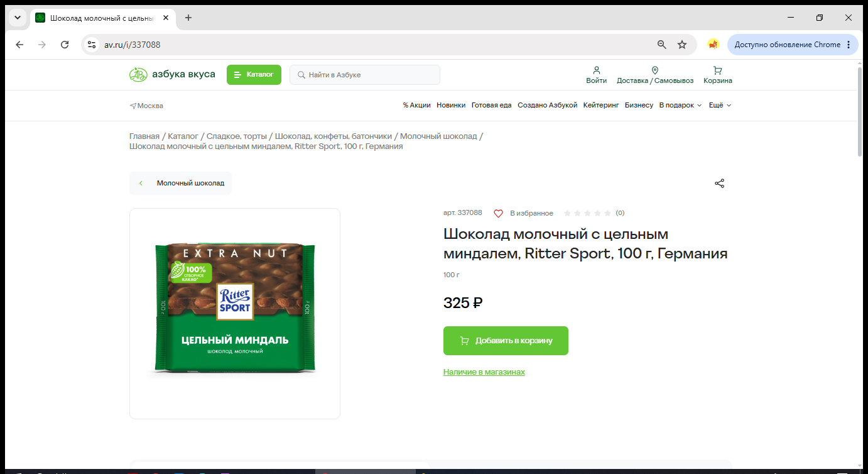Enlarge the Ritter Sport product image
The image size is (868, 474).
click(x=235, y=314)
